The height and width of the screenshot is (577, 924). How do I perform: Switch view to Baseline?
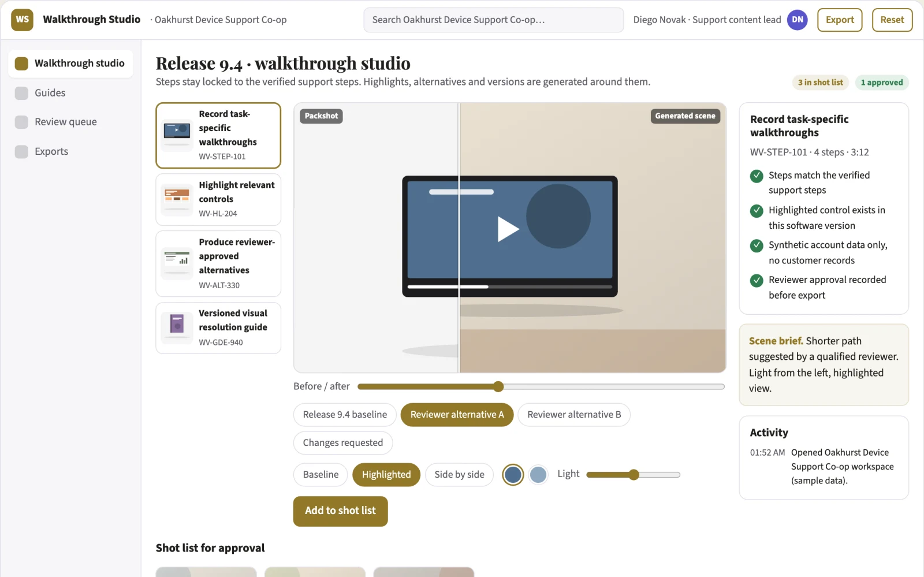pos(321,475)
